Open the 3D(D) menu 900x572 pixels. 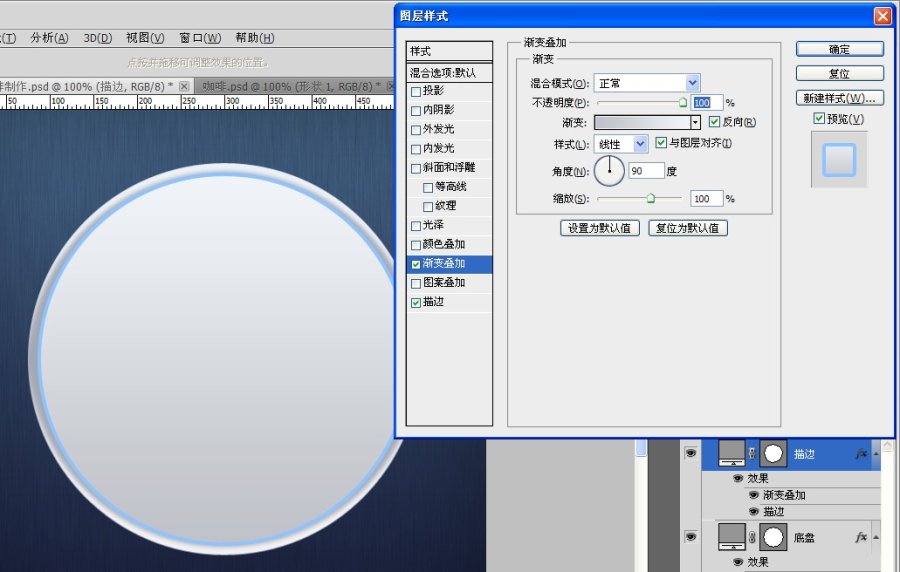pos(98,38)
